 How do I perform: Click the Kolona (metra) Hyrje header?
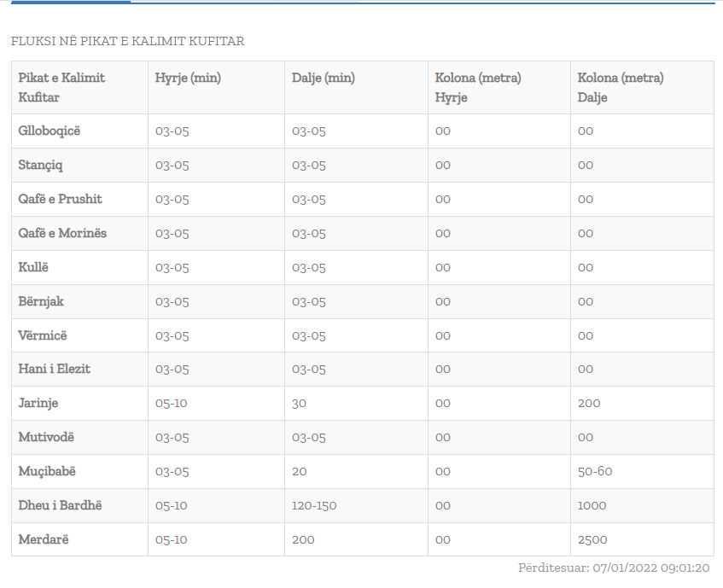click(x=478, y=87)
